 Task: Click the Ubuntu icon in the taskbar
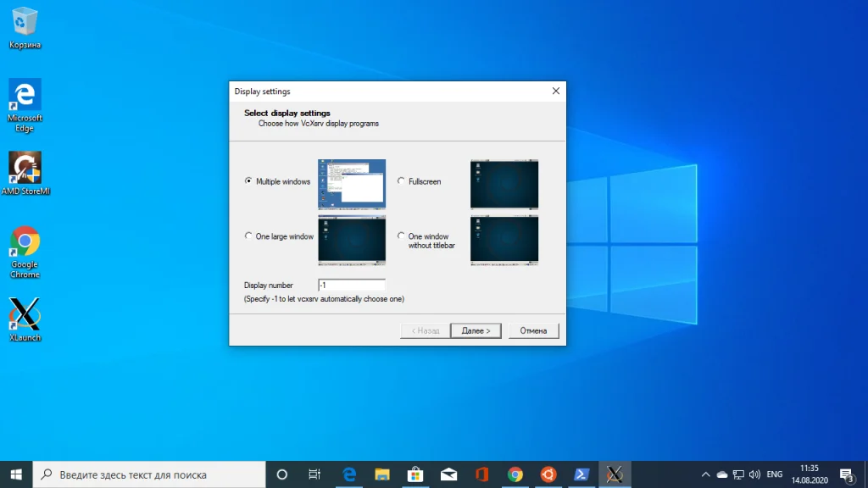[548, 474]
